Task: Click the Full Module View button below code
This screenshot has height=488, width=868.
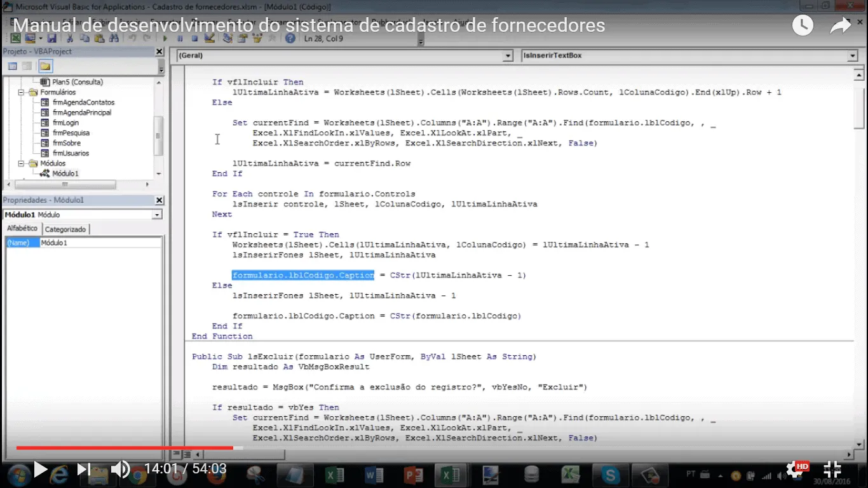Action: 187,454
